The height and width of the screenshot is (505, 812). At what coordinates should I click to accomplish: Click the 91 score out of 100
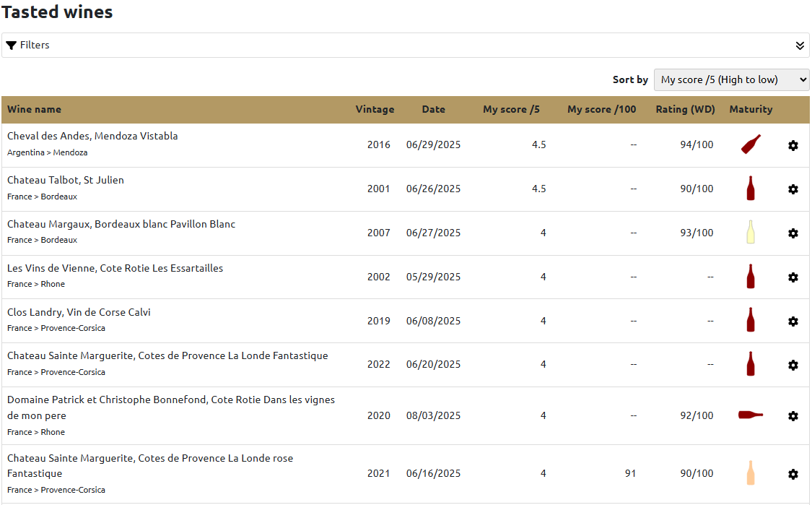pyautogui.click(x=630, y=473)
